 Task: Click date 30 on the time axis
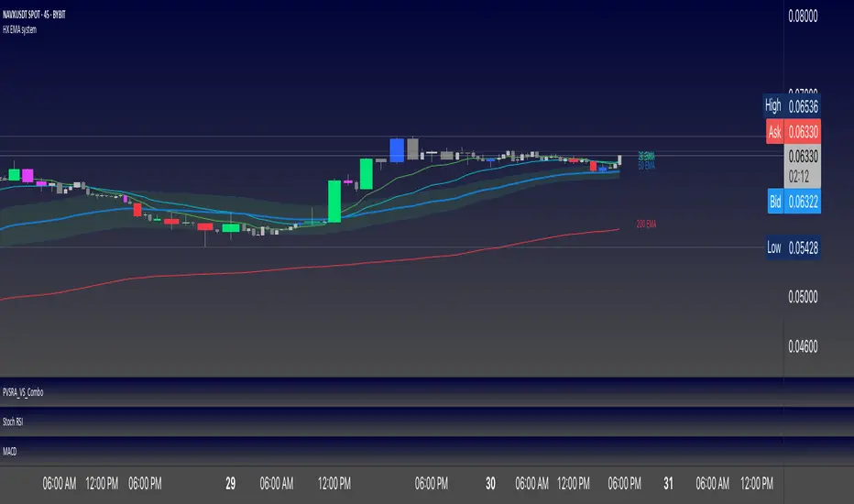pyautogui.click(x=490, y=483)
